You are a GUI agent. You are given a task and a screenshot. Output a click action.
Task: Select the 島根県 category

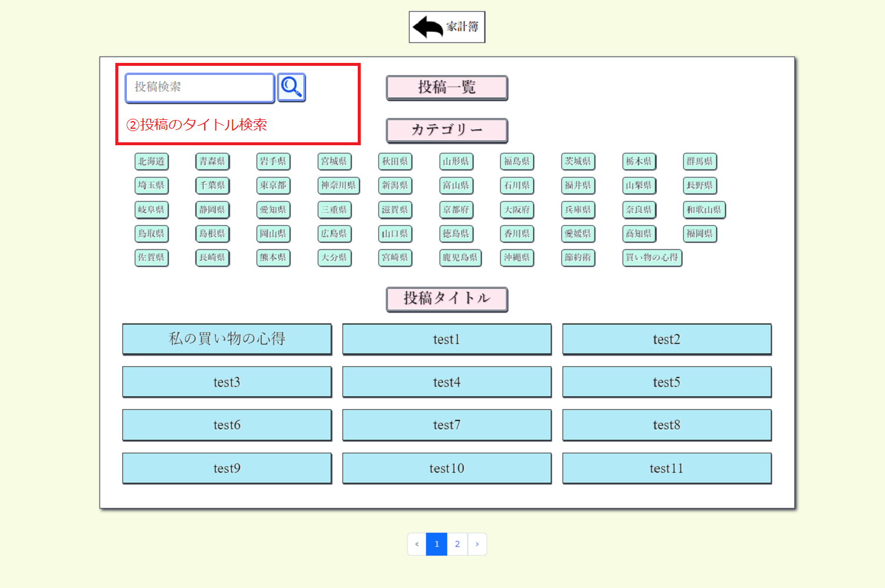[x=212, y=234]
